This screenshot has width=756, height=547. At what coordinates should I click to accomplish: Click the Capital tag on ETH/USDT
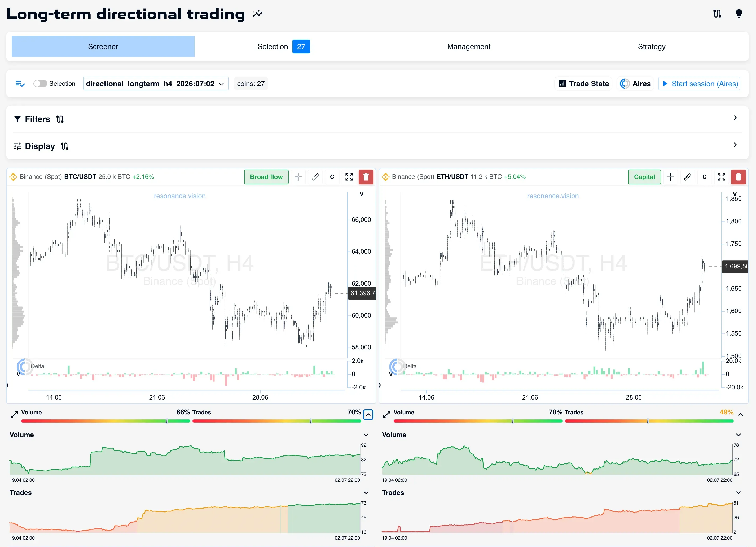pos(644,177)
